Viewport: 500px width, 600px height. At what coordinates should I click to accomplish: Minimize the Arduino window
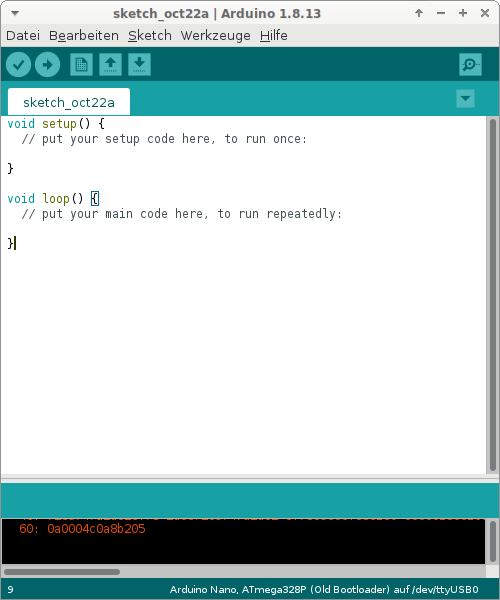(x=441, y=13)
